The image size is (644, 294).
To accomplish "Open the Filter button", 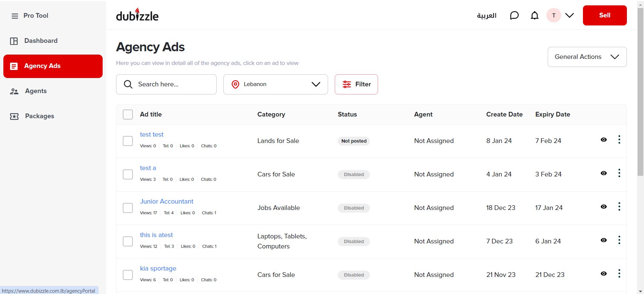I will pos(356,84).
